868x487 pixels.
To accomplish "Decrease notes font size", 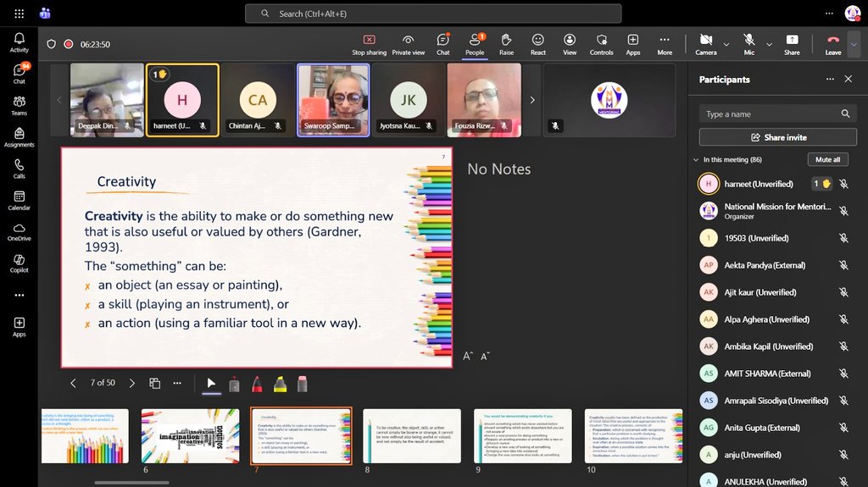I will pyautogui.click(x=485, y=356).
